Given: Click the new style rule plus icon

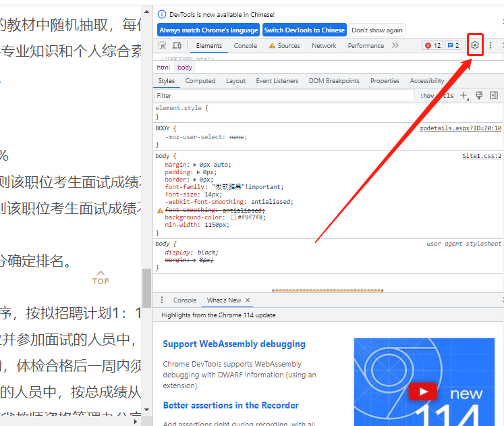Looking at the screenshot, I should 464,95.
